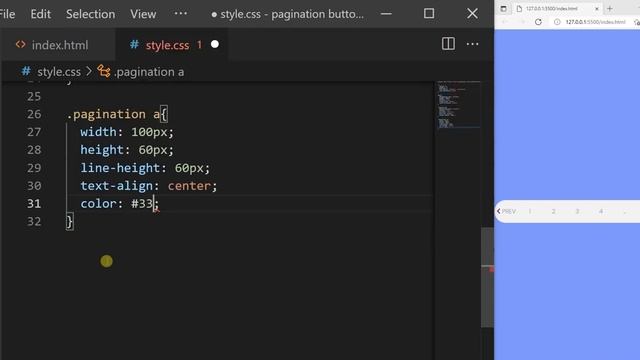Click the CSS hash icon on style.css tab
640x360 pixels.
pos(134,44)
